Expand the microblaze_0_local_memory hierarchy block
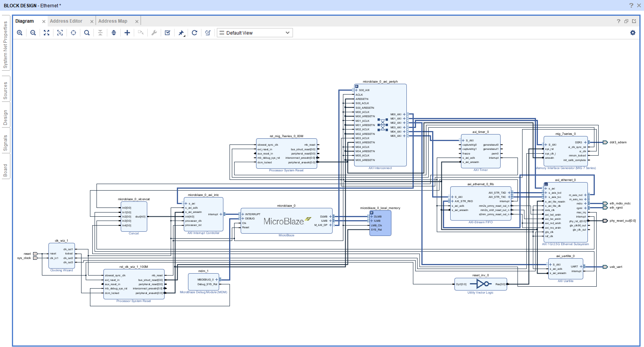Image resolution: width=644 pixels, height=347 pixels. point(372,213)
